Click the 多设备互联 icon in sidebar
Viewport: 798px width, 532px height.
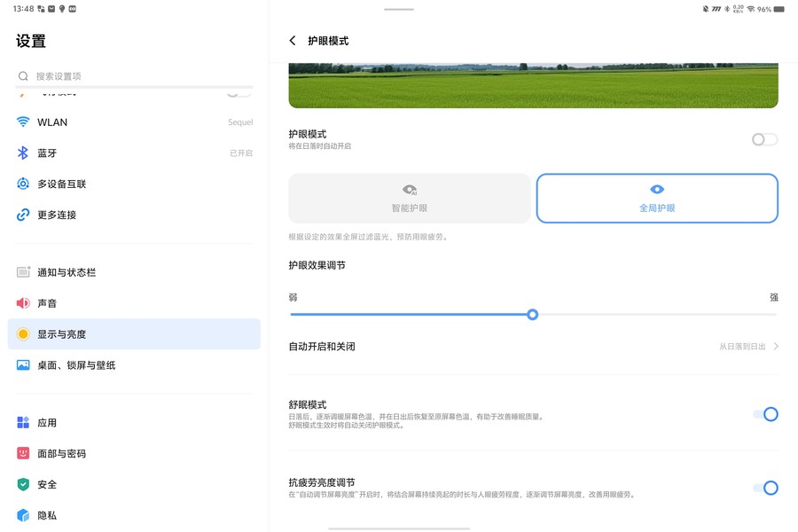point(23,184)
